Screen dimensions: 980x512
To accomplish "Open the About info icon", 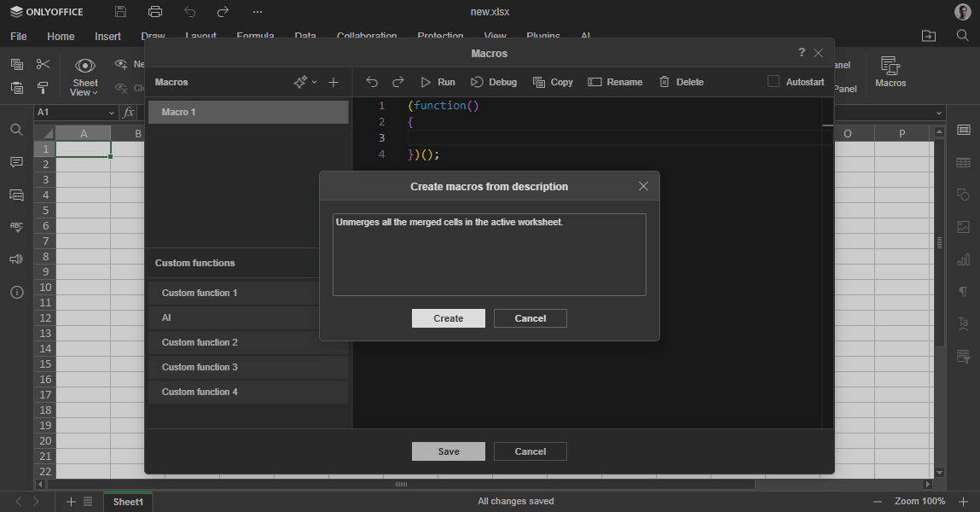I will click(x=17, y=292).
